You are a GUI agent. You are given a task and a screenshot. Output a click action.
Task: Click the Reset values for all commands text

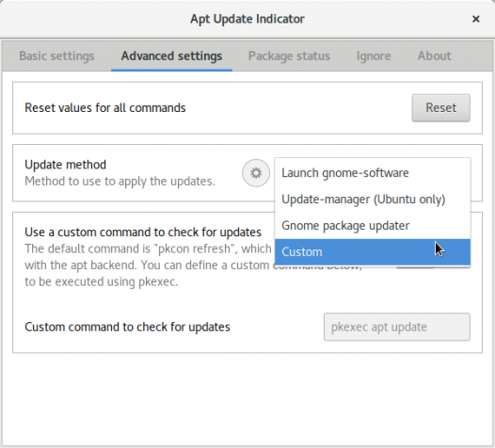pyautogui.click(x=105, y=108)
